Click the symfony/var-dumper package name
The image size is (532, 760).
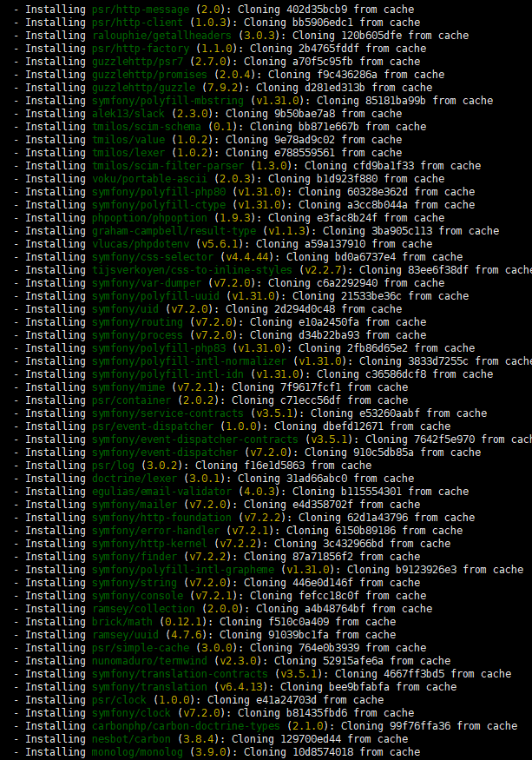147,283
